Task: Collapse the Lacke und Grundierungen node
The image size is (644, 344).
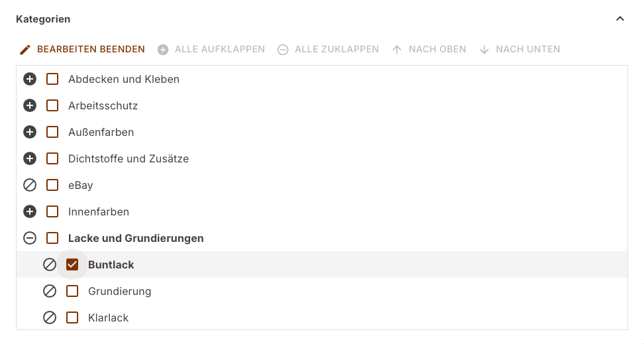Action: pos(30,238)
